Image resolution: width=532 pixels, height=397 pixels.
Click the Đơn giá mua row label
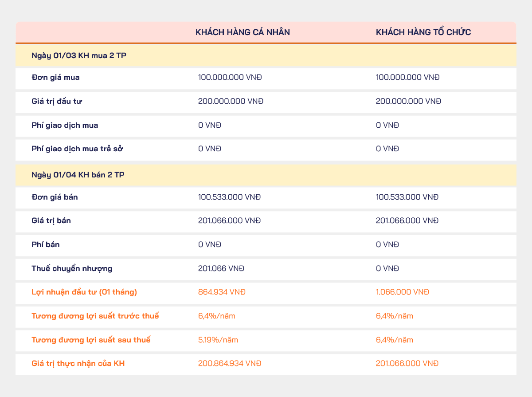pyautogui.click(x=56, y=77)
